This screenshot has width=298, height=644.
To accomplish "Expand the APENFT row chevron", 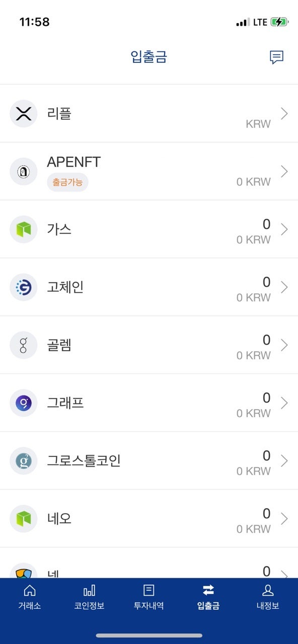I will [284, 172].
